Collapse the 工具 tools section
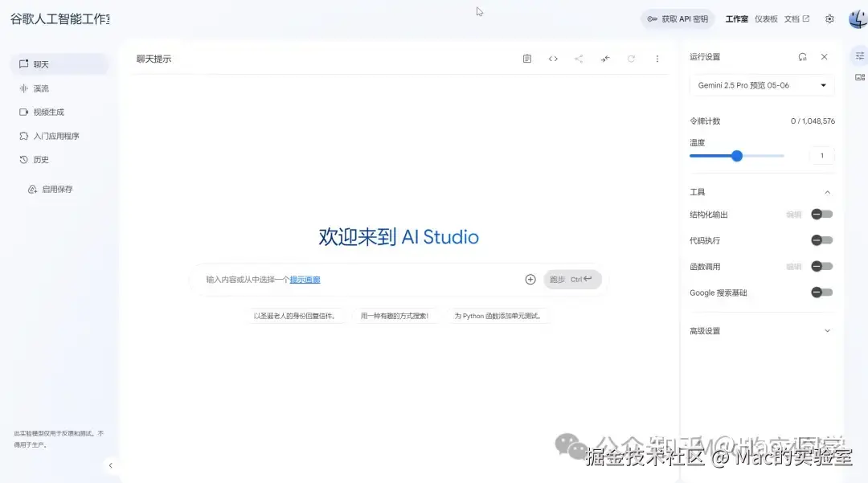The image size is (868, 483). [x=828, y=193]
